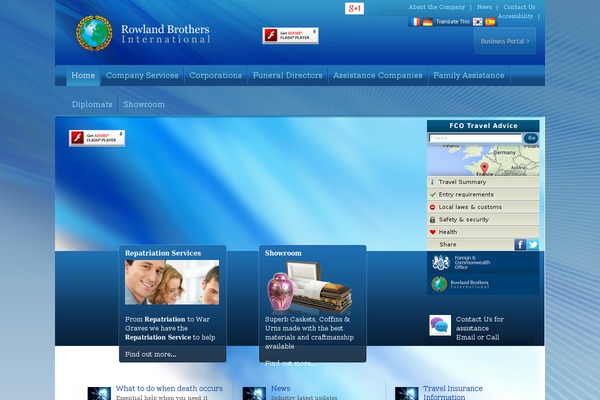This screenshot has height=400, width=600.
Task: Expand the Safety & security row
Action: coord(483,220)
